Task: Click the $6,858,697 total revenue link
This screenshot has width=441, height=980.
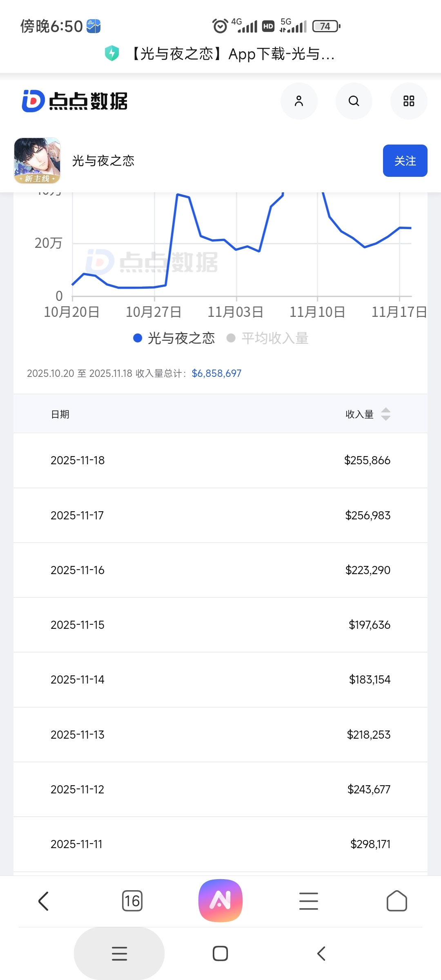Action: point(216,373)
